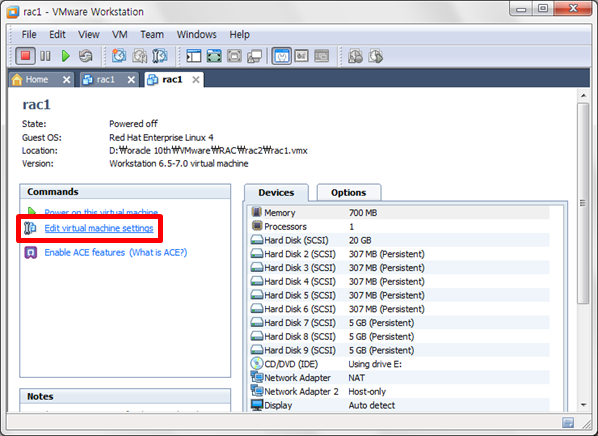Open the Edit menu
Image resolution: width=598 pixels, height=436 pixels.
pos(57,35)
